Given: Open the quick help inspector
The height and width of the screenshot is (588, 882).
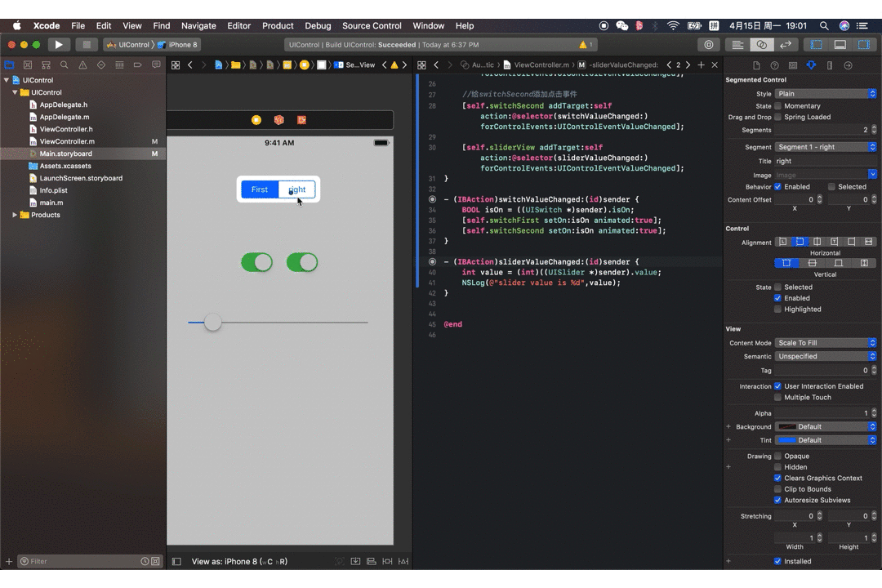Looking at the screenshot, I should click(x=774, y=65).
